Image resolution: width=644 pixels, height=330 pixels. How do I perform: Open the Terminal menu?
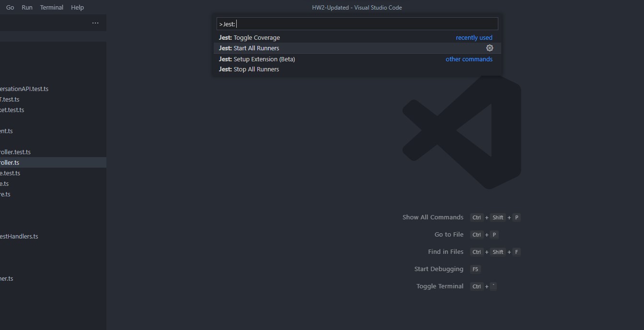[x=52, y=7]
